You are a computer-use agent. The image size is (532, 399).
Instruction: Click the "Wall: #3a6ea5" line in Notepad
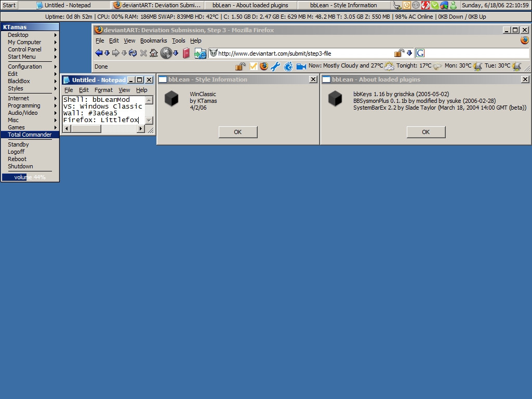tap(90, 113)
